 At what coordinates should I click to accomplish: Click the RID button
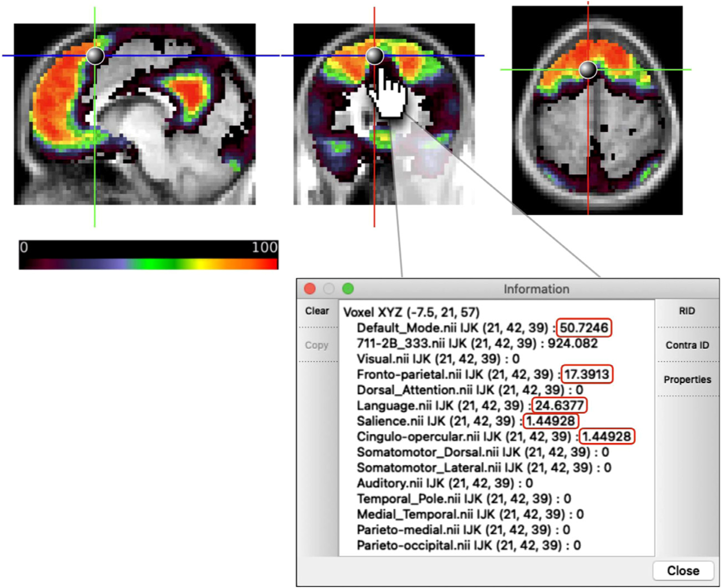click(x=687, y=311)
